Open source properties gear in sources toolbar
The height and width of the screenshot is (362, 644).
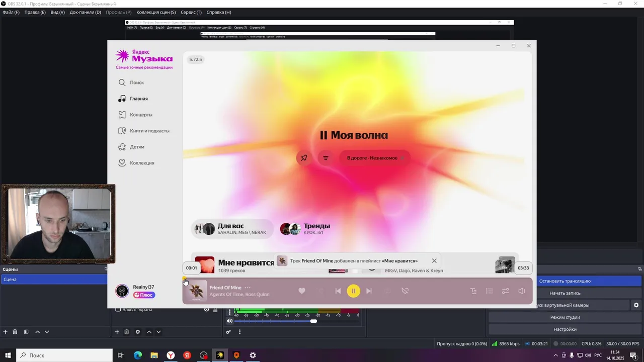tap(138, 332)
